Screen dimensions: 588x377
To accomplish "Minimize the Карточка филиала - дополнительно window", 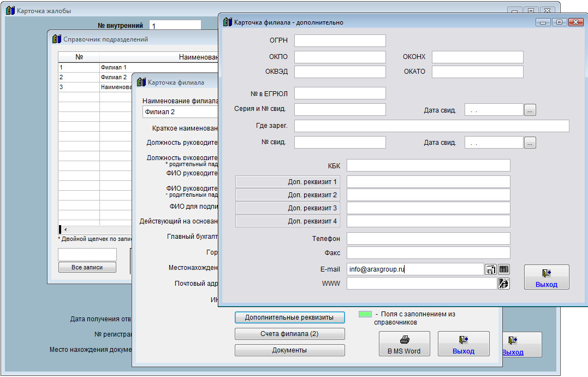I will 543,22.
